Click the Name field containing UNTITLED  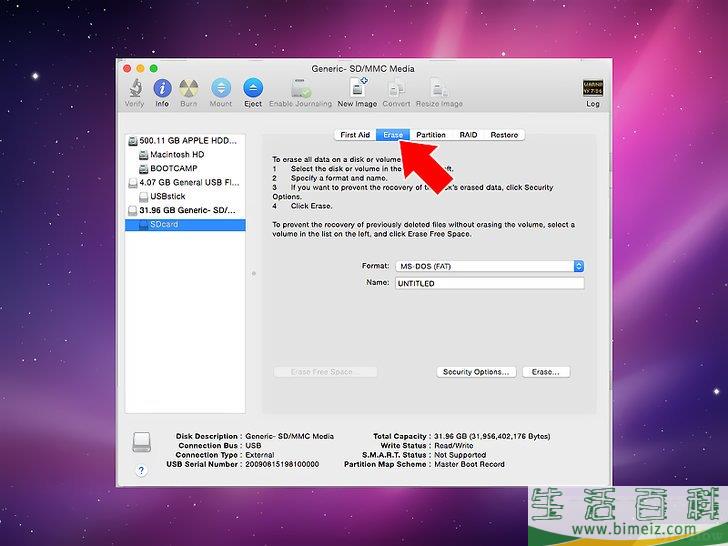click(490, 283)
